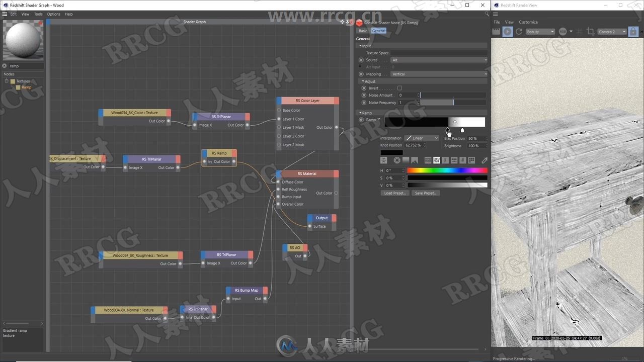The width and height of the screenshot is (644, 362).
Task: Click the Shader Graph move/pan icon
Action: (x=342, y=22)
